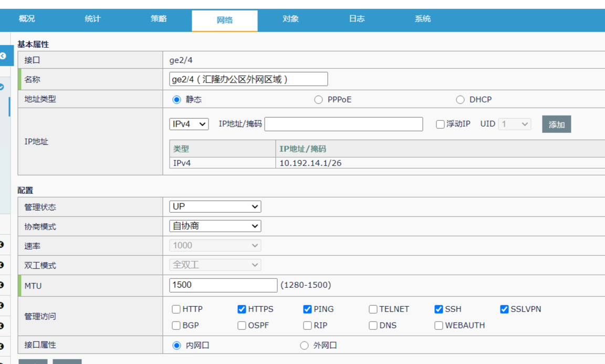Screen dimensions: 605x364
Task: Expand the 协商模式 自协商 dropdown
Action: coord(215,226)
